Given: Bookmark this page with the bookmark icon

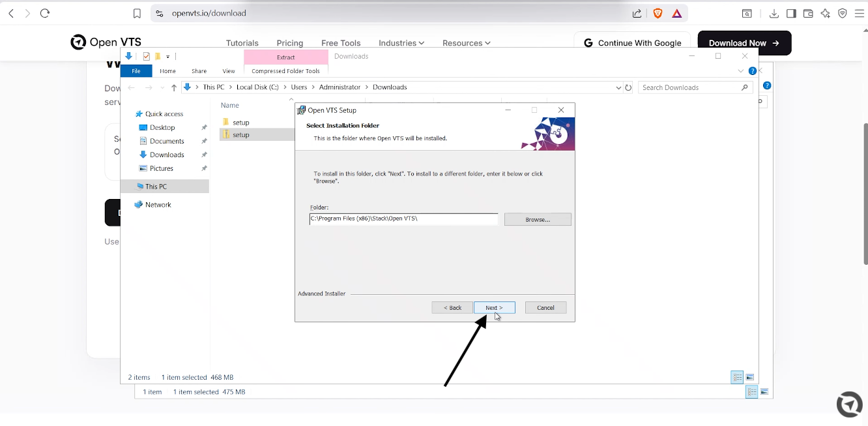Looking at the screenshot, I should pyautogui.click(x=137, y=13).
